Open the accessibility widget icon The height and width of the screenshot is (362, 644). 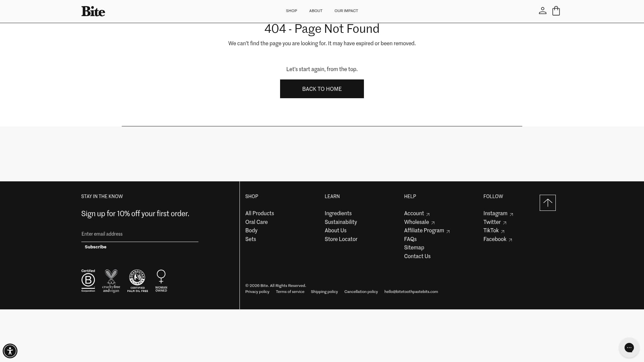point(10,351)
